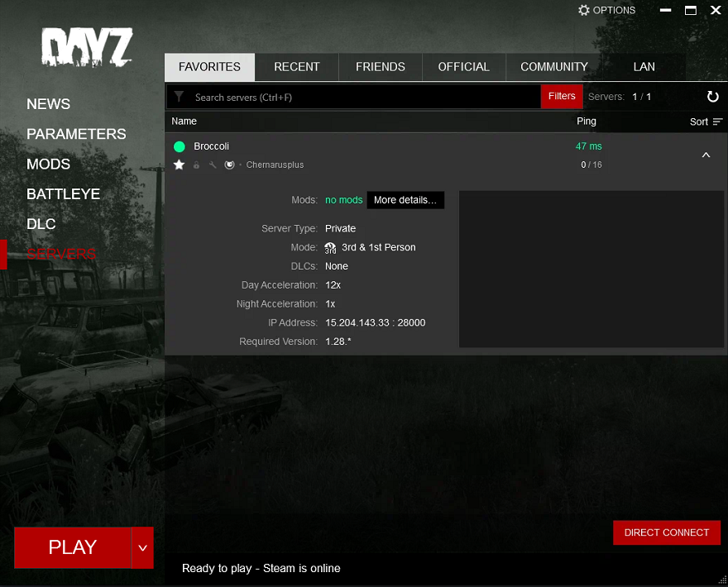Viewport: 728px width, 587px height.
Task: Click the More details... button
Action: (x=405, y=200)
